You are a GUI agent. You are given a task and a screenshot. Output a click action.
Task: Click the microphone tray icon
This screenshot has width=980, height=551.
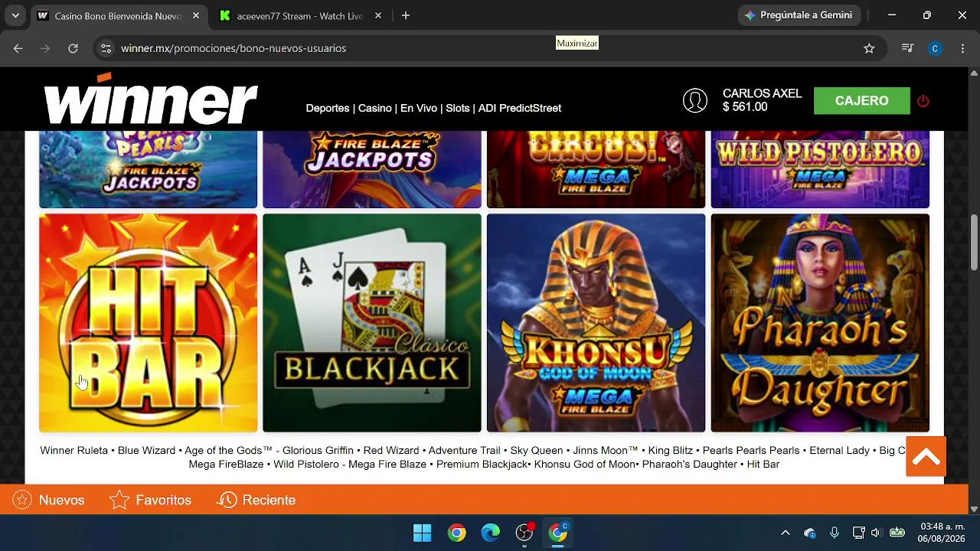tap(835, 533)
